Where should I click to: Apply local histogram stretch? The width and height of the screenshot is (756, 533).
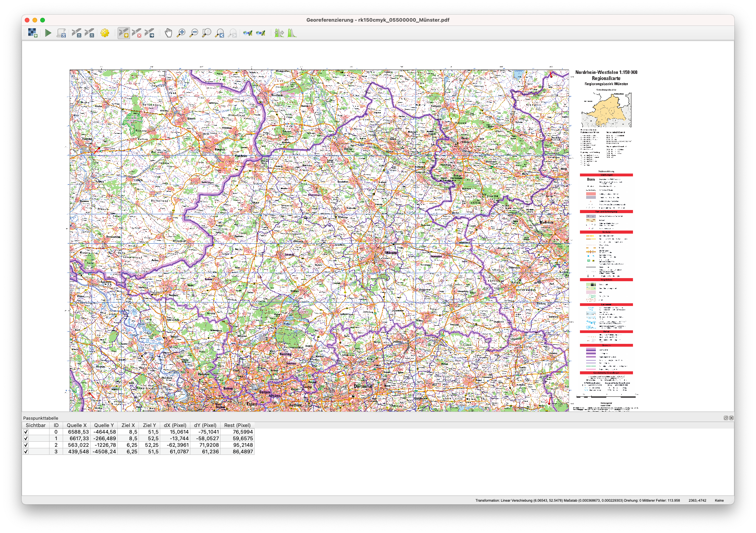point(292,33)
